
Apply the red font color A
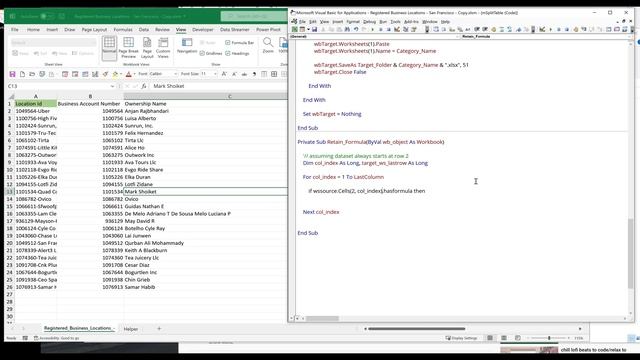pos(129,74)
